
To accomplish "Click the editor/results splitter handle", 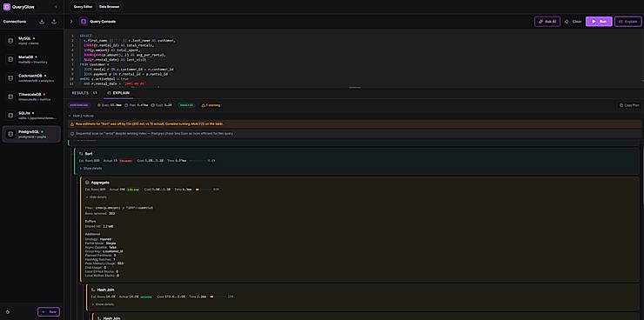I will pos(354,87).
